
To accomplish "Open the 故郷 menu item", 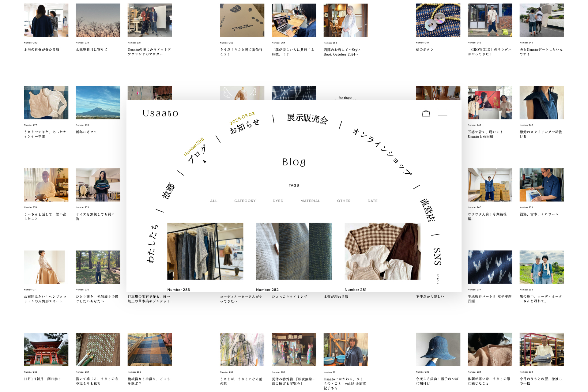I will click(x=168, y=191).
